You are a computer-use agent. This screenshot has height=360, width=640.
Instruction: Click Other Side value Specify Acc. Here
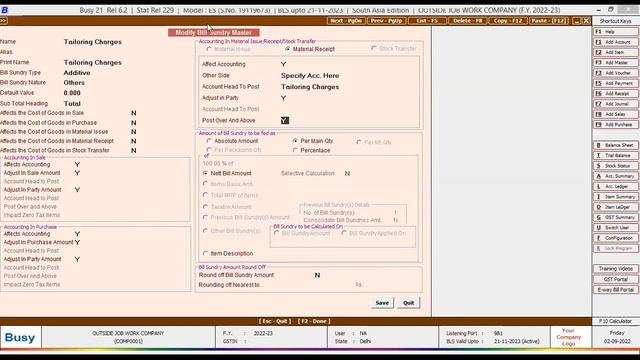[310, 76]
